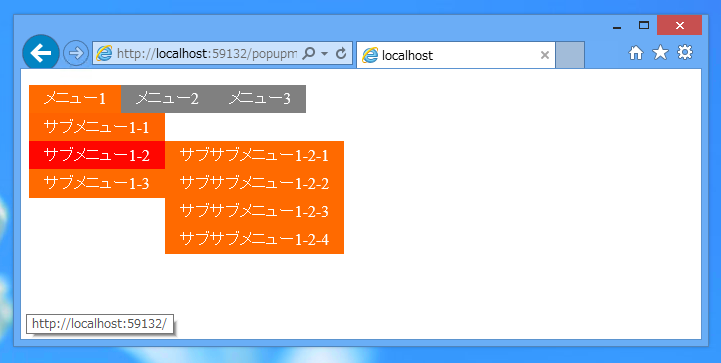Close the browser window with red X
Viewport: 721px width, 363px height.
(680, 25)
